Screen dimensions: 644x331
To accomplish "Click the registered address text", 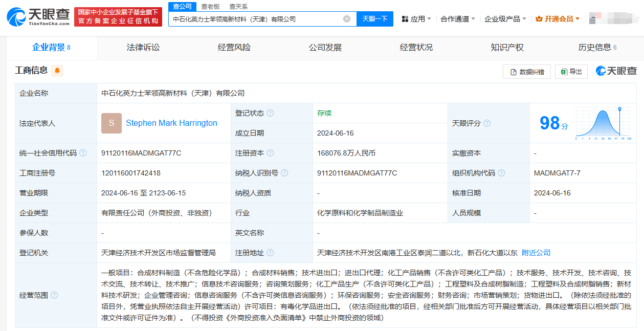I will click(417, 253).
